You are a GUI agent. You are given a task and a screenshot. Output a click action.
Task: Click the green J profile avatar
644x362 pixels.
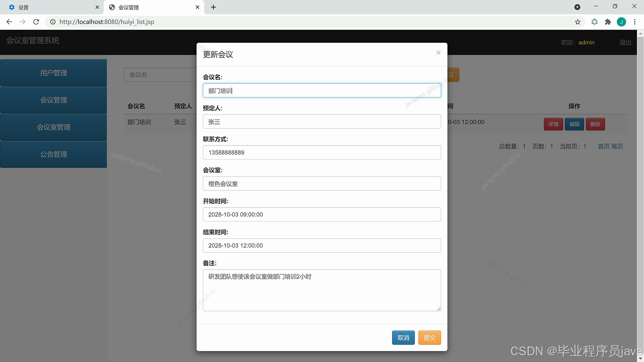point(621,22)
